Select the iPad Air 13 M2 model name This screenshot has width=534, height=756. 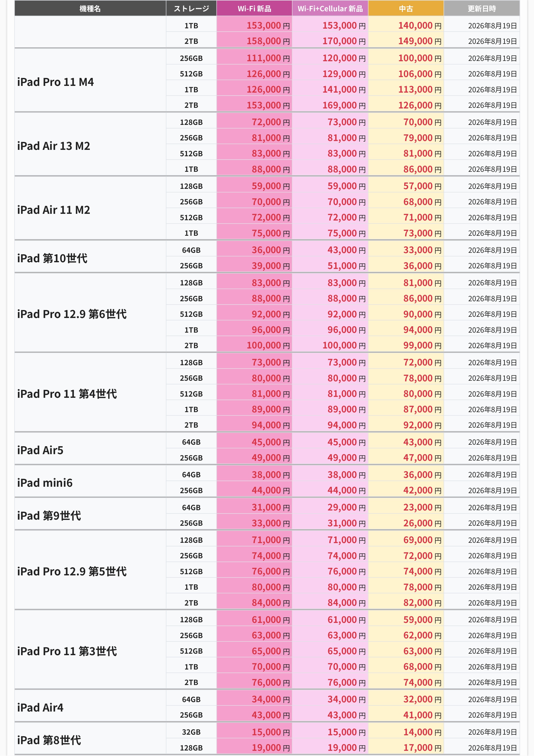point(54,146)
